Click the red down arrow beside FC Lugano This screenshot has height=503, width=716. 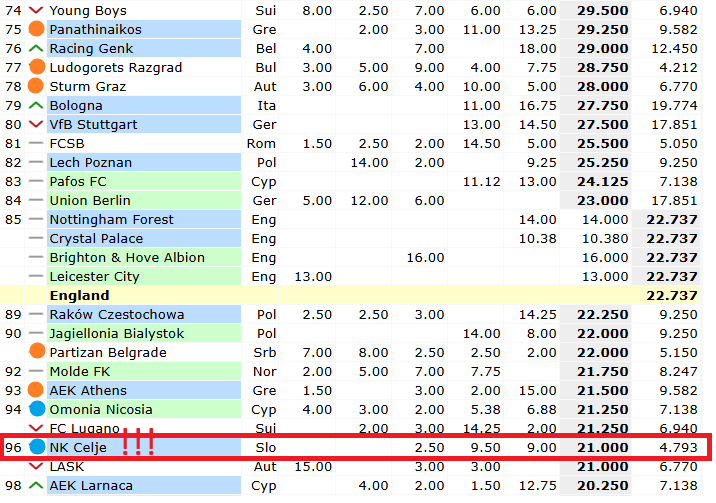36,428
